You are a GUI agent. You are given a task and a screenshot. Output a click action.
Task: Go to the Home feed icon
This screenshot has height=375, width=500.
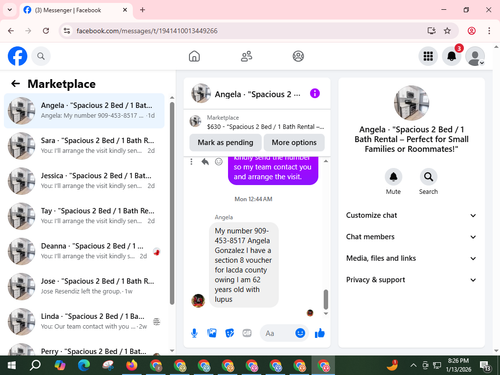pyautogui.click(x=194, y=56)
